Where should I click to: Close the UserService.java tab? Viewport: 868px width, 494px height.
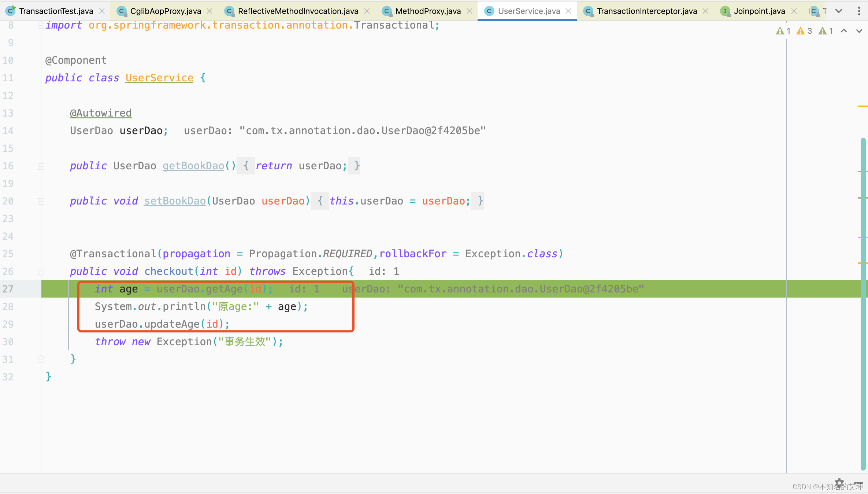pyautogui.click(x=568, y=11)
